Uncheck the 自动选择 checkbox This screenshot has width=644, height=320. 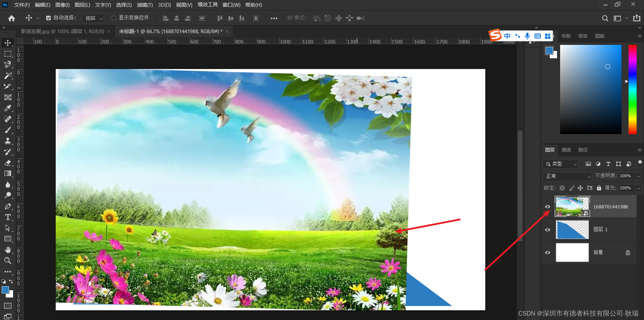point(48,18)
